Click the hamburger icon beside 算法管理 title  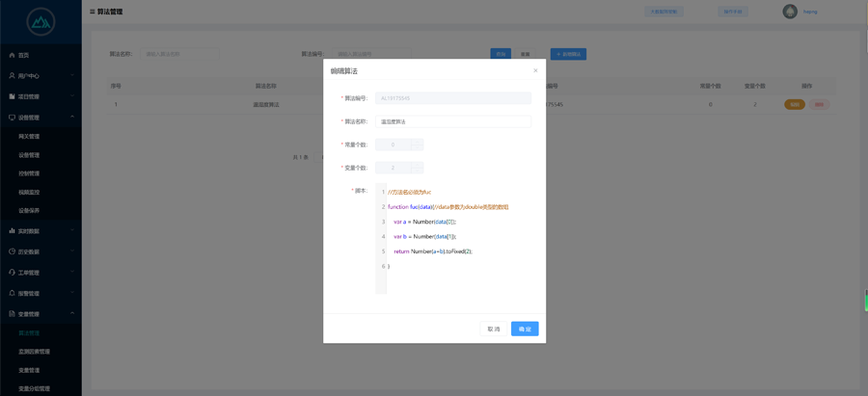93,12
